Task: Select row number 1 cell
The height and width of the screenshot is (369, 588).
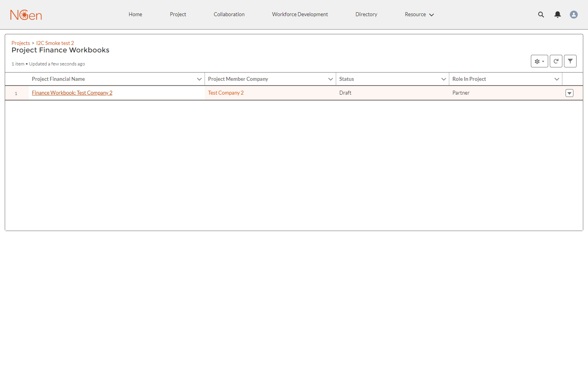Action: click(16, 93)
